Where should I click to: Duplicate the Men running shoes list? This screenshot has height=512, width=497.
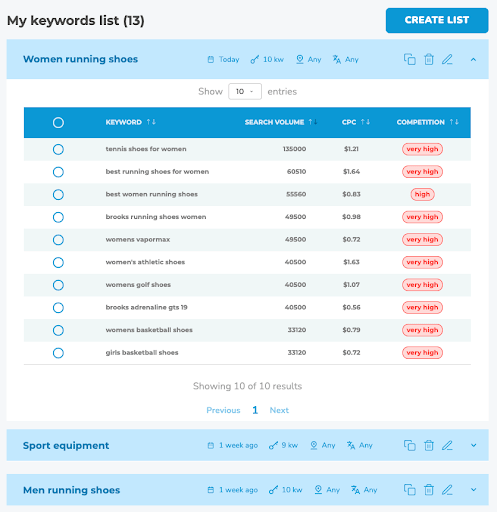(x=410, y=490)
